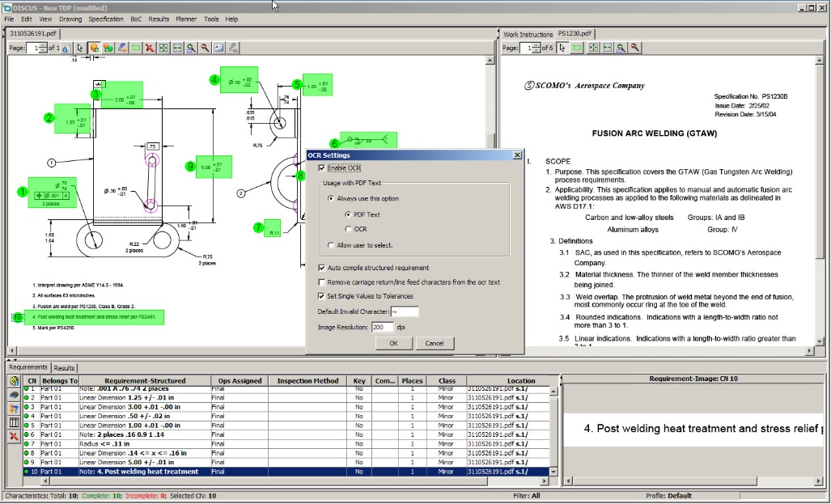
Task: Select the arrow pointer tool in drawing toolbar
Action: tap(80, 49)
